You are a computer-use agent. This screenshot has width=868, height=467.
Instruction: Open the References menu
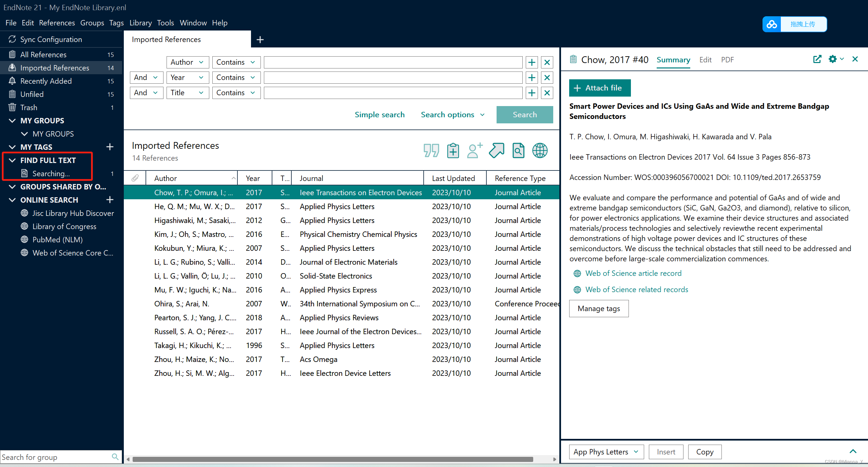tap(57, 23)
